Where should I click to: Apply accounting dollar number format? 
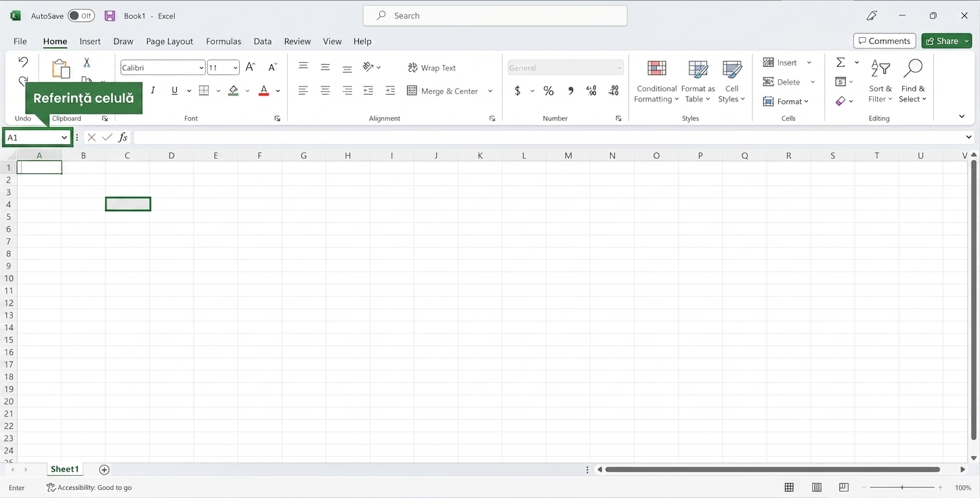pos(517,91)
